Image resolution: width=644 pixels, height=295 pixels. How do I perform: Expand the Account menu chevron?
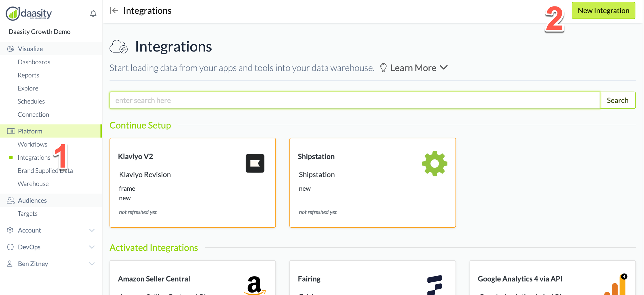coord(92,230)
